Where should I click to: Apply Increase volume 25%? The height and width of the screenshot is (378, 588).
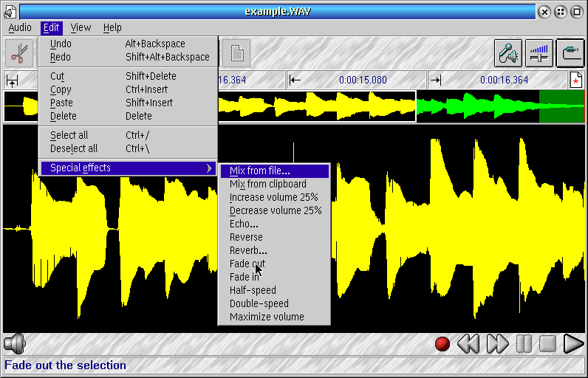click(x=275, y=197)
